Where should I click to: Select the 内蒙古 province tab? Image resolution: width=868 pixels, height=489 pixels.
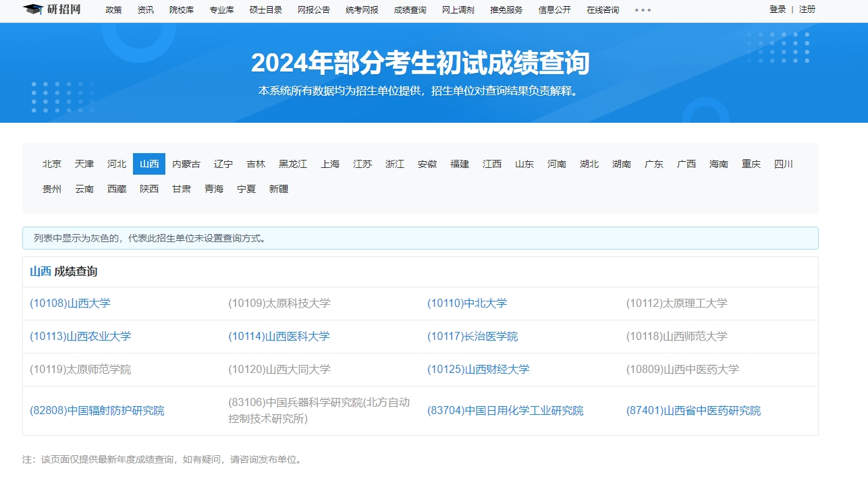coord(186,164)
